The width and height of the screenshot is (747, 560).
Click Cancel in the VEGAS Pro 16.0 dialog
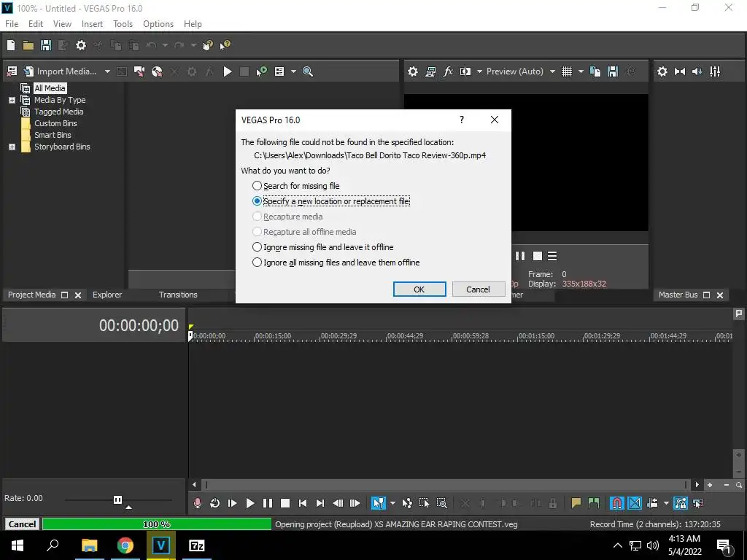point(479,289)
